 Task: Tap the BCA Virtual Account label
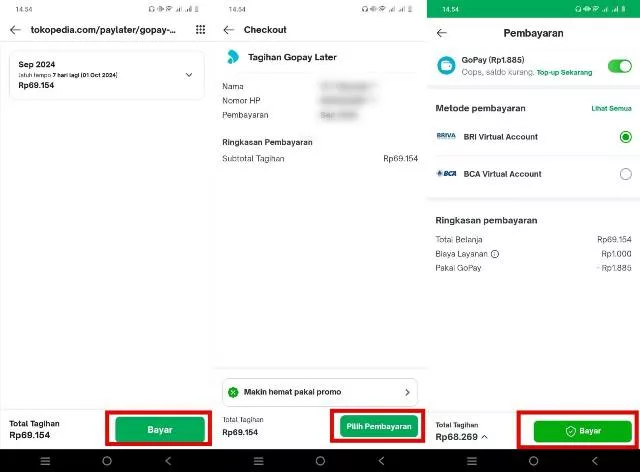[x=502, y=174]
